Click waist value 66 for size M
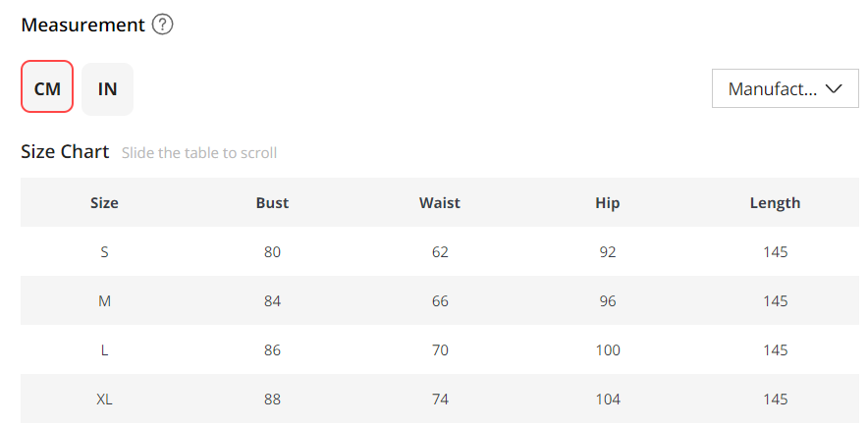Viewport: 868px width, 427px height. coord(439,301)
